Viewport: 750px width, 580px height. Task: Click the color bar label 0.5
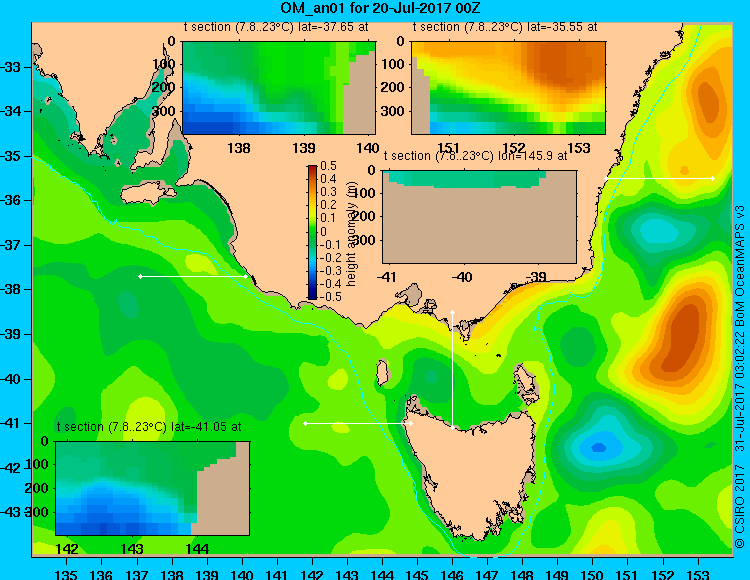pos(328,166)
